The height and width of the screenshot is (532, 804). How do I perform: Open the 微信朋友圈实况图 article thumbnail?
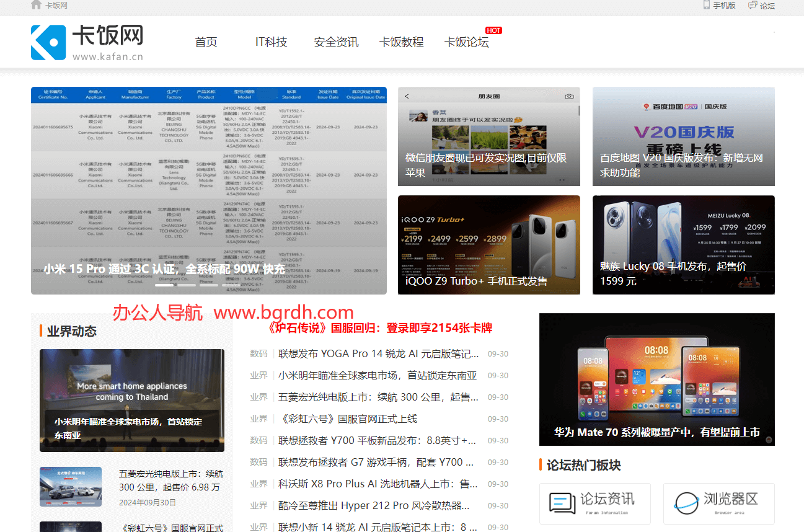488,136
